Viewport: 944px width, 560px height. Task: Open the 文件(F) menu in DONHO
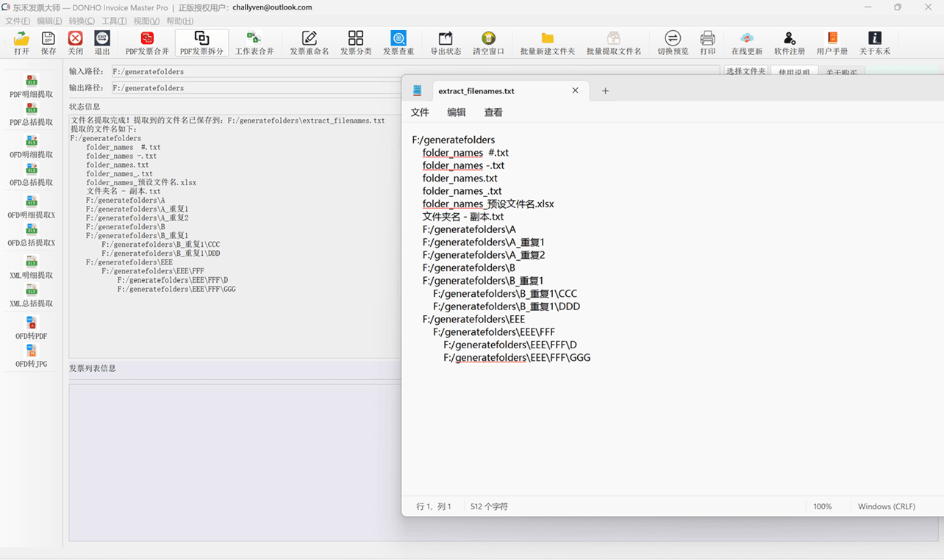point(18,21)
